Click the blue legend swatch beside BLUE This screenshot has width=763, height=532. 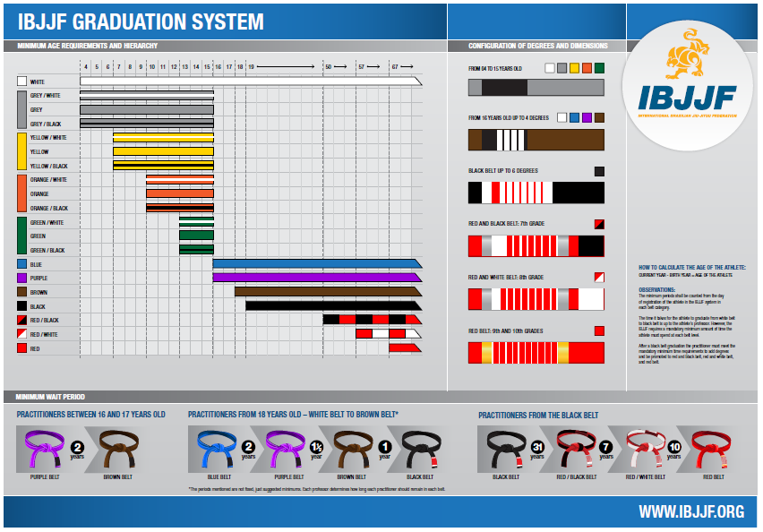click(x=21, y=264)
